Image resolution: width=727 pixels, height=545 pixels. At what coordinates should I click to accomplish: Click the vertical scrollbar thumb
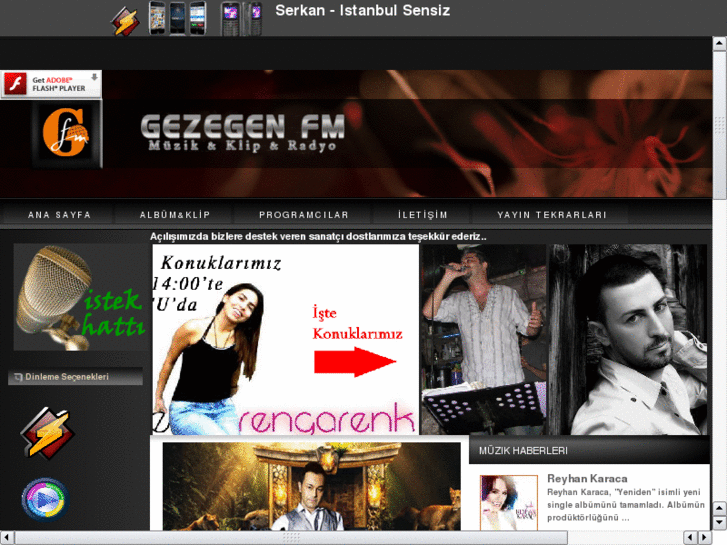pos(719,125)
